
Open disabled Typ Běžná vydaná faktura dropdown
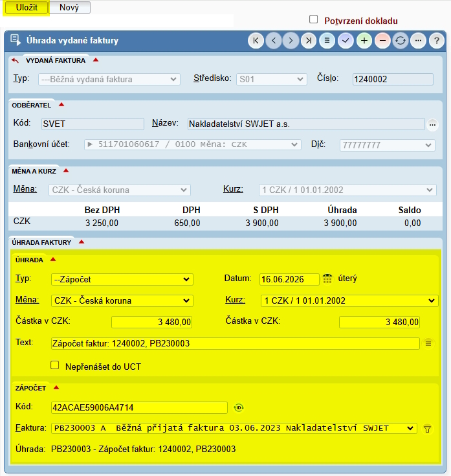tap(109, 79)
